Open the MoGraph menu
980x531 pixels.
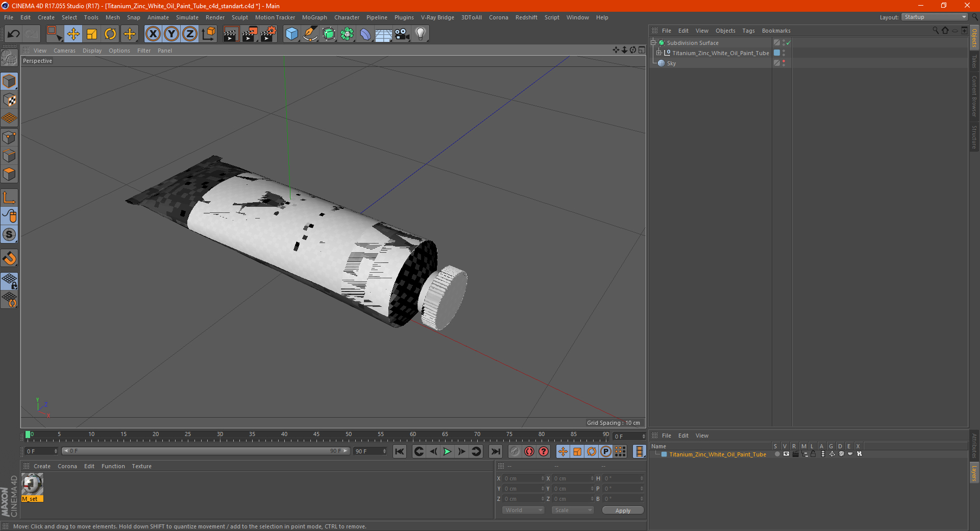[x=314, y=17]
